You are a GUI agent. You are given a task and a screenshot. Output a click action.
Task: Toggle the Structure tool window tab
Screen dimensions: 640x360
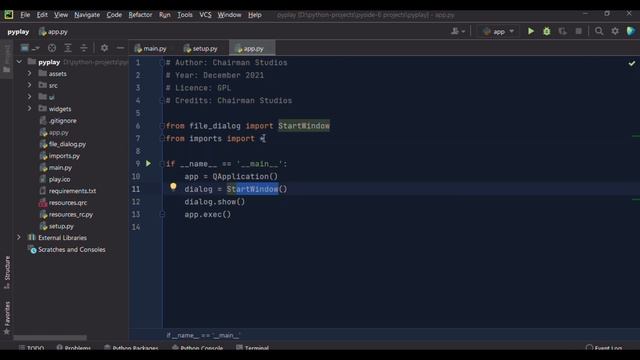coord(7,271)
